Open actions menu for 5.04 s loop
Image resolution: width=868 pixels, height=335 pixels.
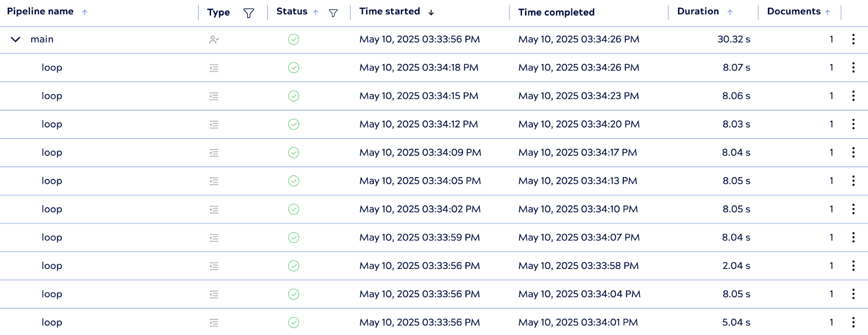point(853,322)
